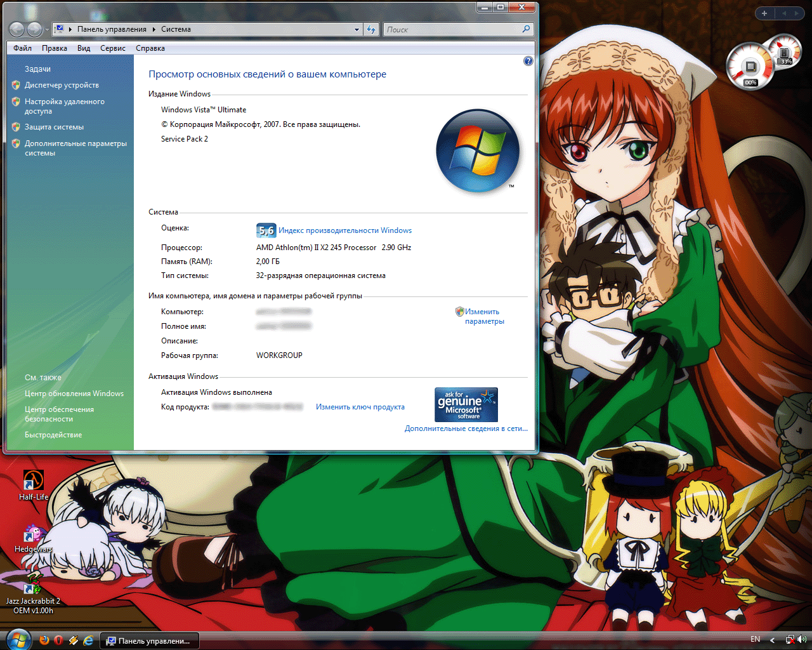Launch Winamp from the Quick Launch bar
The image size is (812, 650).
pos(74,640)
